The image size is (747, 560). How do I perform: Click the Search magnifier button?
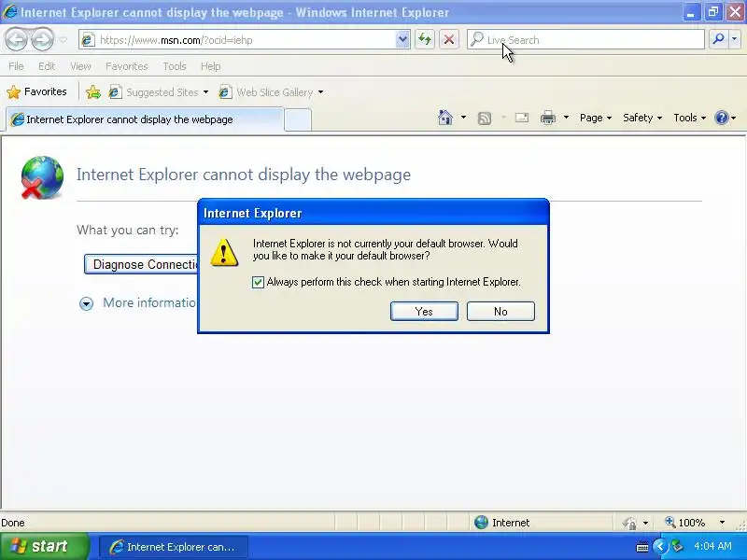pos(718,39)
